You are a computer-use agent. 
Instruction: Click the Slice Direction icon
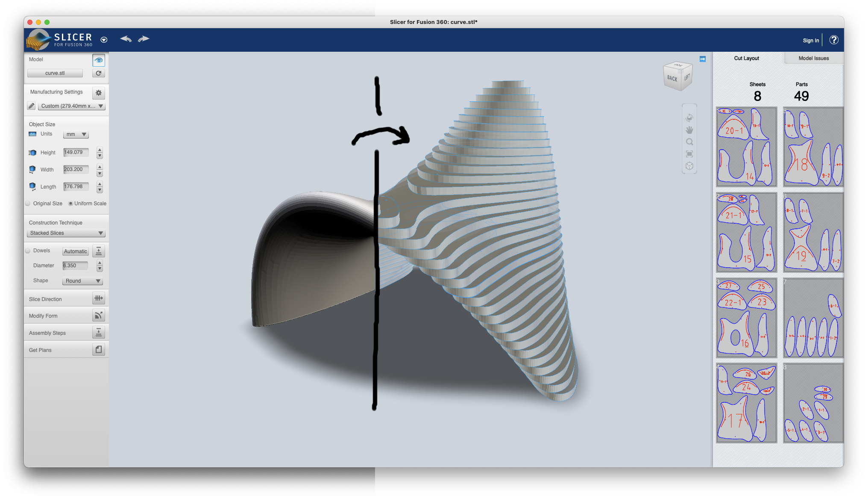pyautogui.click(x=99, y=298)
